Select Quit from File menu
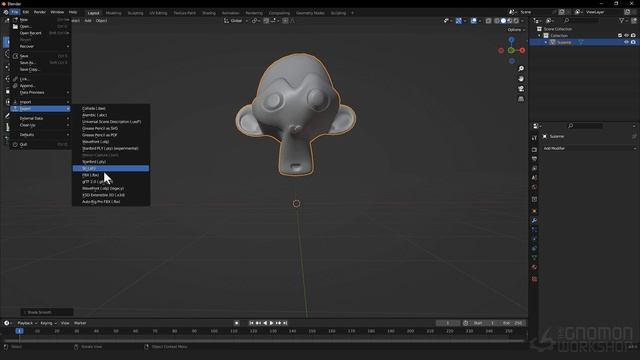640x360 pixels. click(40, 144)
